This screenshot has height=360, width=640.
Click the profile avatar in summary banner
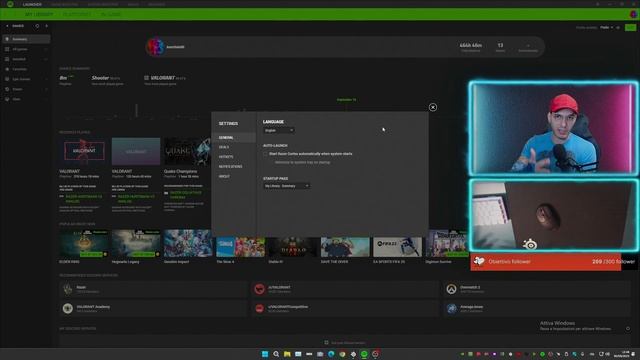[x=155, y=47]
